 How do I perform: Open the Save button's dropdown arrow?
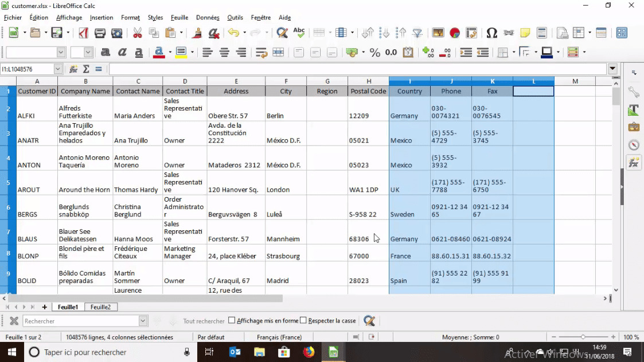click(x=68, y=33)
